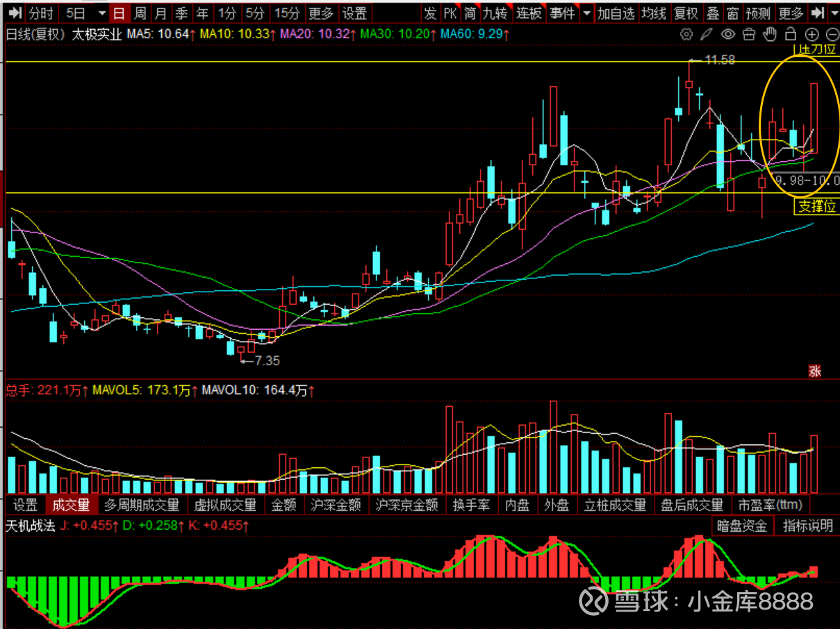Click 预测 forecast button

coord(758,13)
